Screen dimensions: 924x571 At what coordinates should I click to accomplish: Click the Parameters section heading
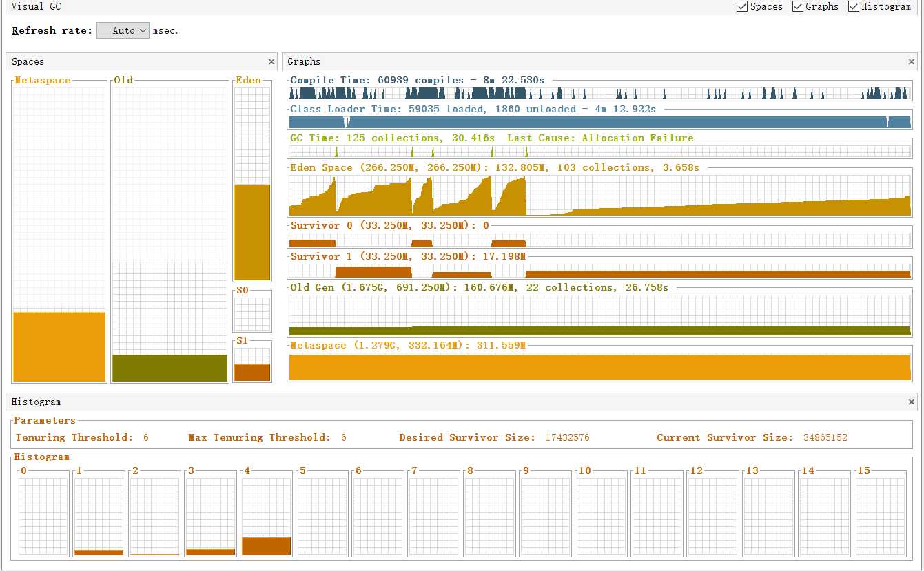(x=45, y=420)
